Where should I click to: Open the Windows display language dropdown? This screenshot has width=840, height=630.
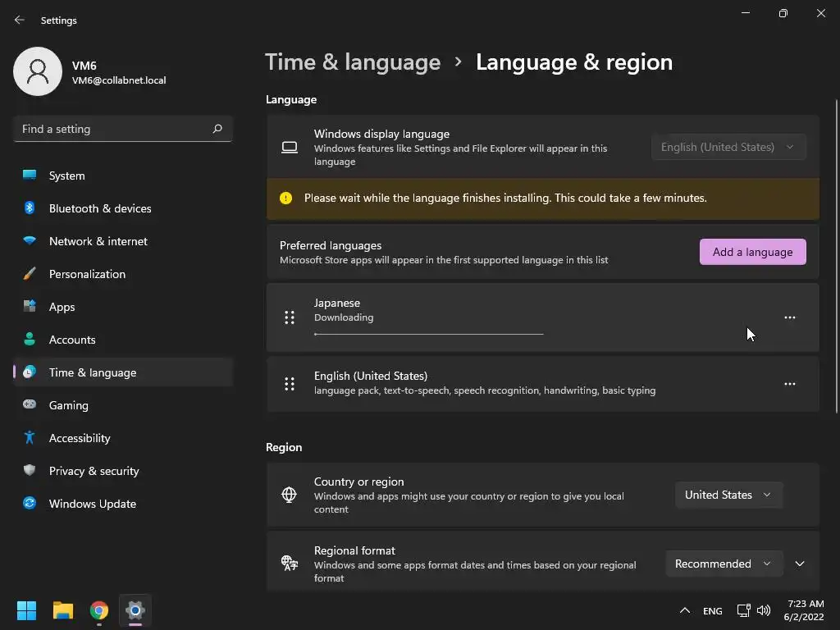[728, 147]
